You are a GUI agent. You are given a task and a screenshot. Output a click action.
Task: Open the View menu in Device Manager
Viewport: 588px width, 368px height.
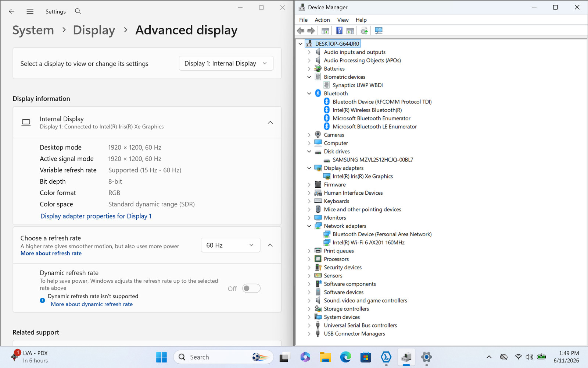343,20
